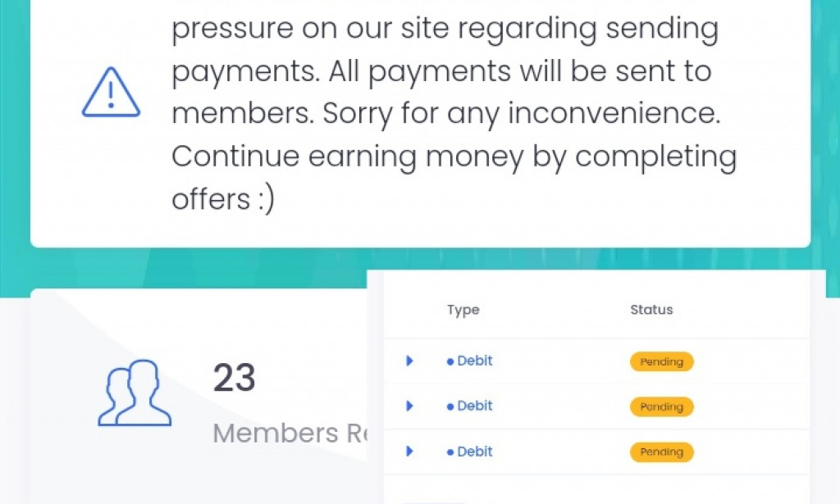
Task: Click the teal banner below the notice card
Action: click(x=197, y=267)
